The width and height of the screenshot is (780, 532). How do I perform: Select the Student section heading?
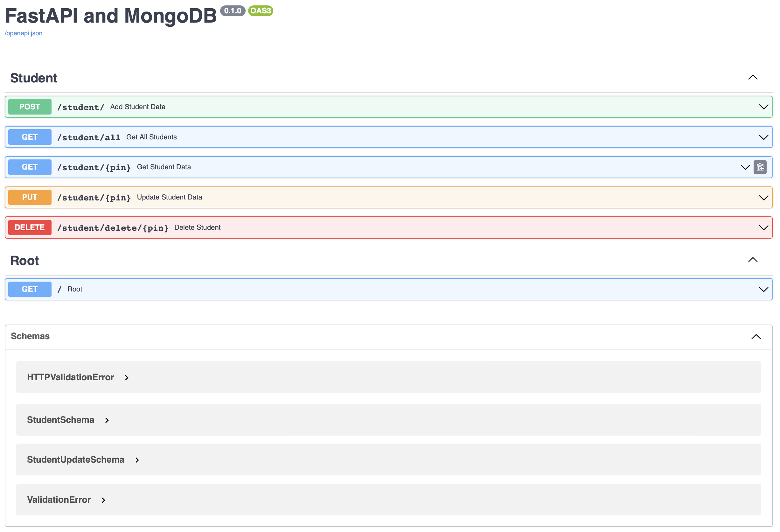(34, 78)
